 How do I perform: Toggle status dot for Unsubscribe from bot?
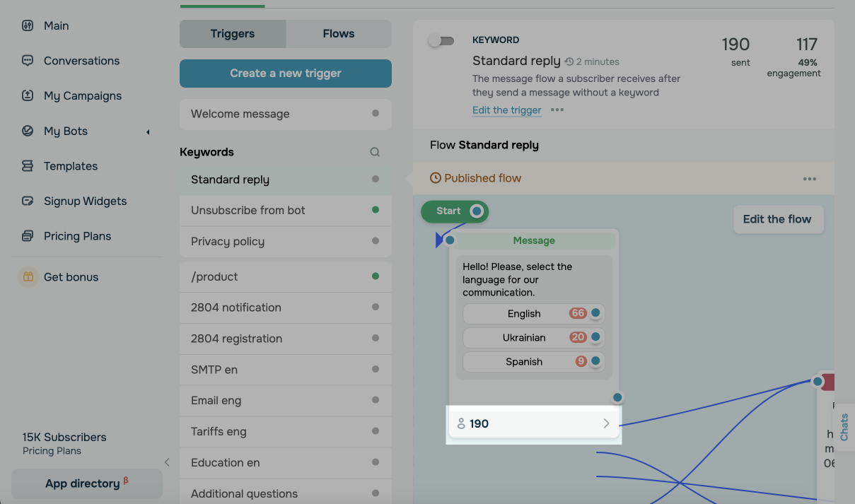376,210
